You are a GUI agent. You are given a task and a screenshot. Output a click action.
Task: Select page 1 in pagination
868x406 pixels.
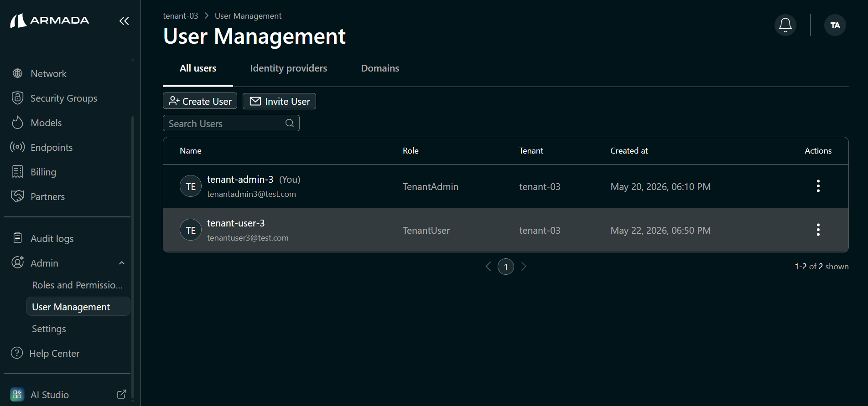click(506, 267)
